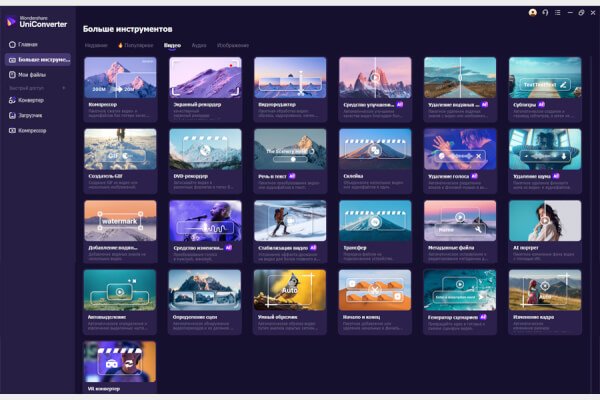Open Конвертер from the quick access list
The width and height of the screenshot is (600, 400).
26,100
